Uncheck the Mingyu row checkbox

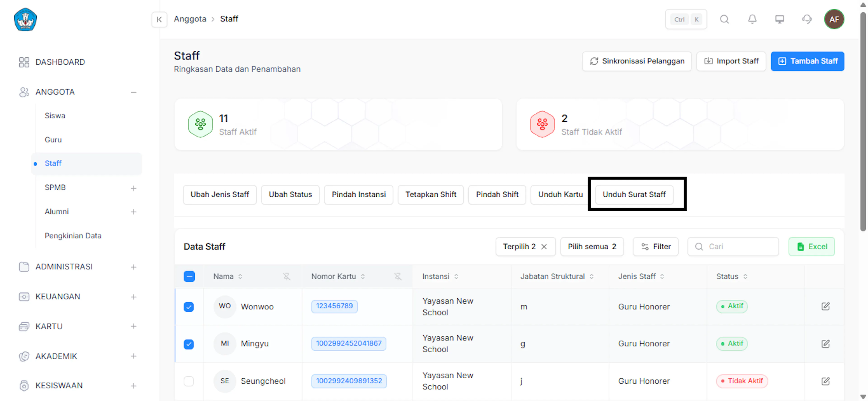coord(189,344)
